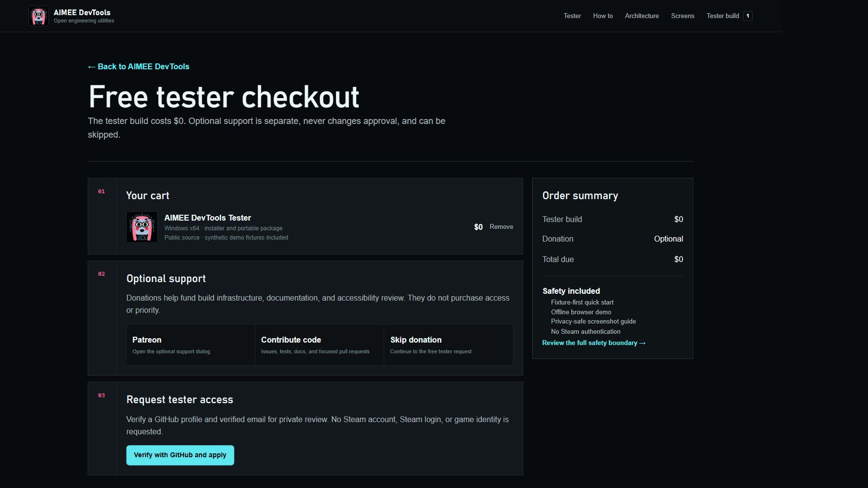Open Tester build cart in nav

(729, 16)
